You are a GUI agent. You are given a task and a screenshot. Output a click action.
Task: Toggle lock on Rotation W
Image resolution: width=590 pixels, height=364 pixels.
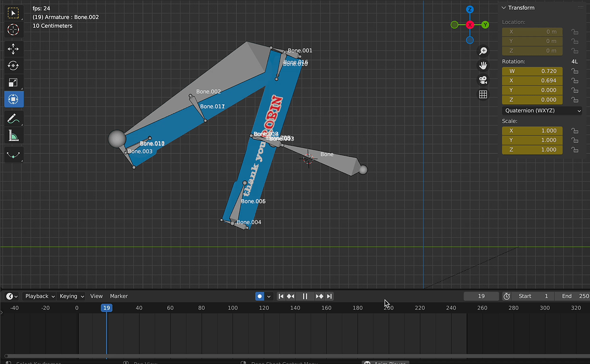(x=574, y=71)
